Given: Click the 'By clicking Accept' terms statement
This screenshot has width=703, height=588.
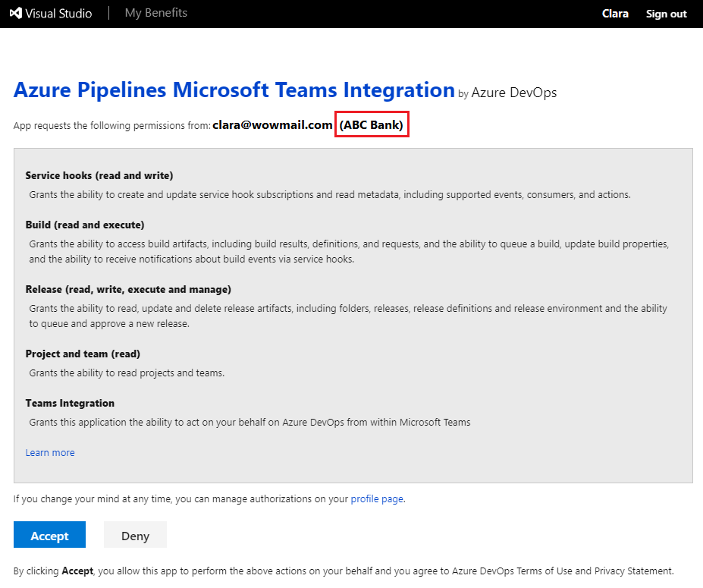Looking at the screenshot, I should pos(344,571).
